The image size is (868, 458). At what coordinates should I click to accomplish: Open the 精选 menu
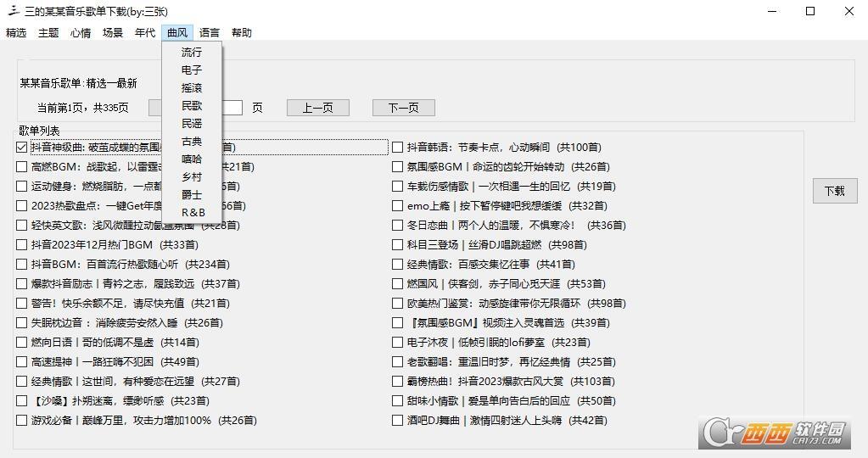pos(16,33)
